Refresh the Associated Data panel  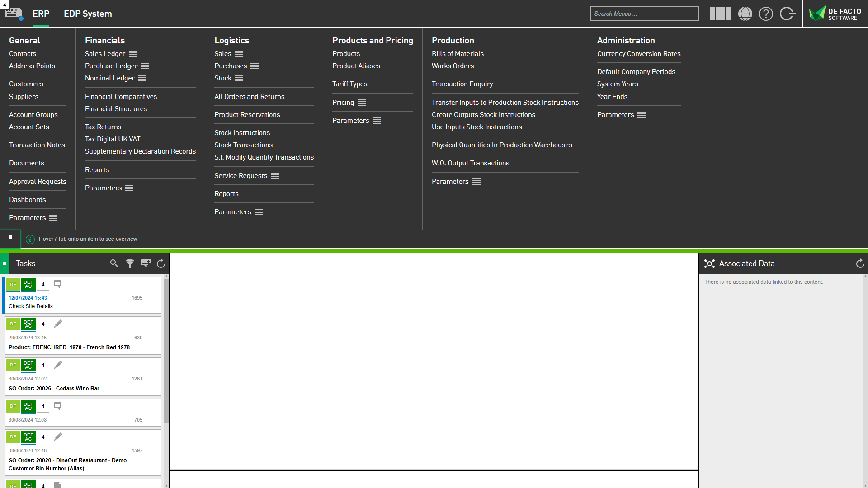pyautogui.click(x=859, y=263)
